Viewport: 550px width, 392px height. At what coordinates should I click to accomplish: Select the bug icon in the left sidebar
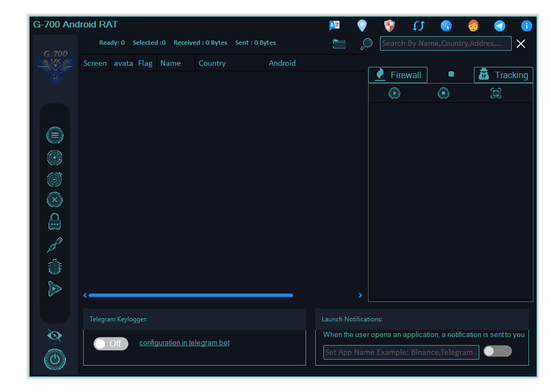point(55,266)
